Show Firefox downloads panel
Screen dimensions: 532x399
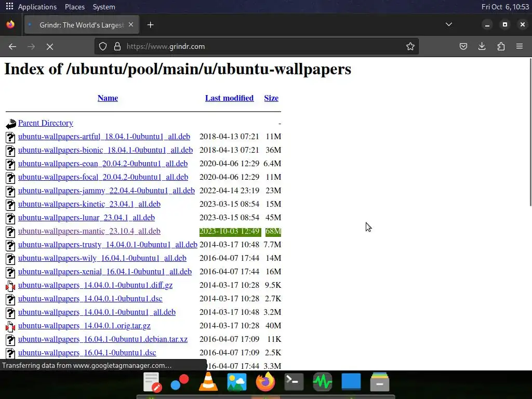tap(482, 46)
